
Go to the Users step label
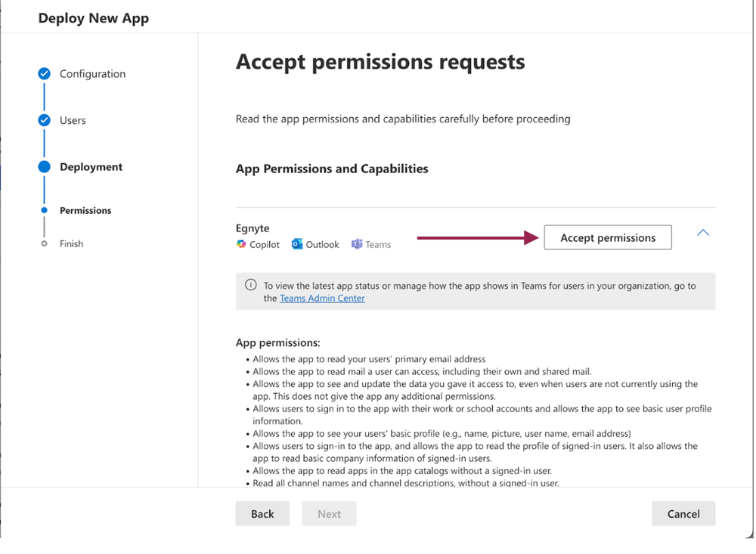point(73,120)
